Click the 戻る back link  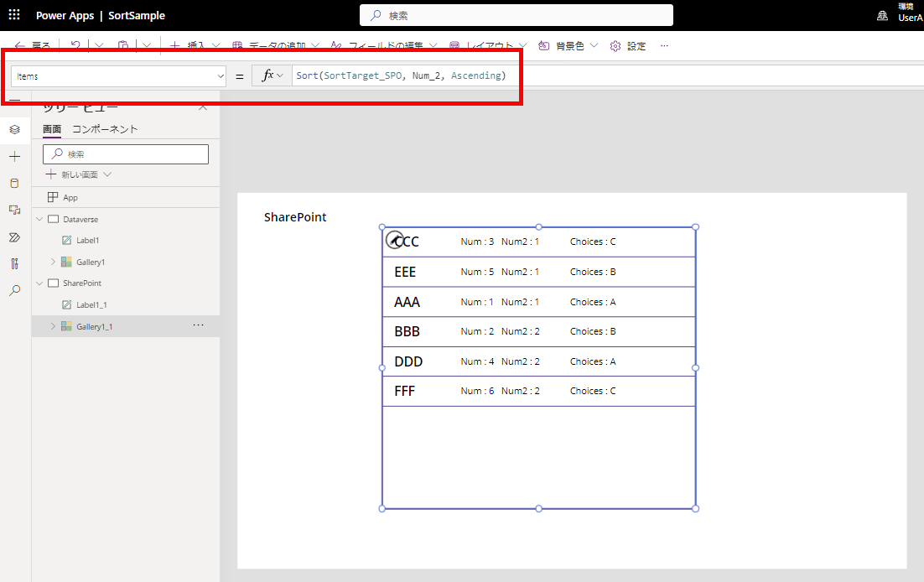[x=39, y=45]
